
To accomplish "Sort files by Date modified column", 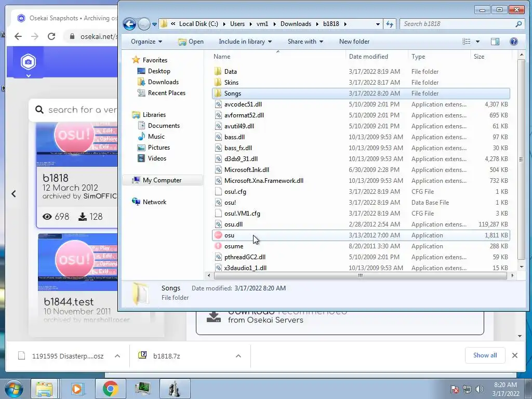I will click(x=377, y=57).
